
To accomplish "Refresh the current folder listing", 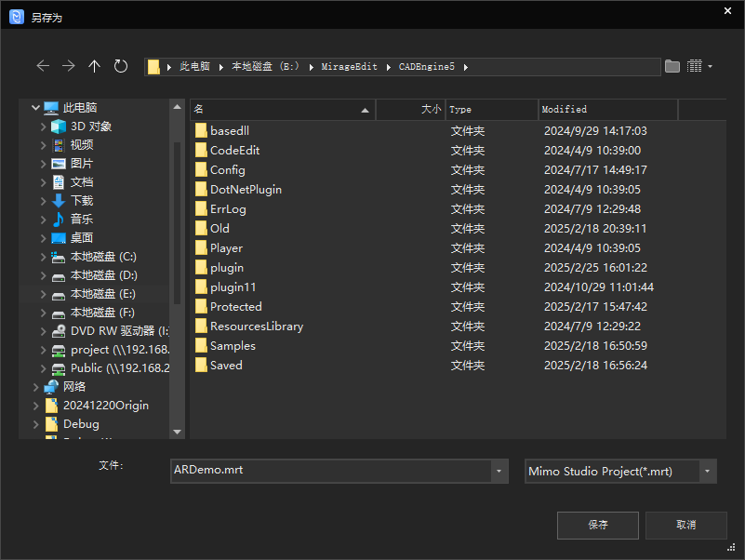I will pos(121,66).
